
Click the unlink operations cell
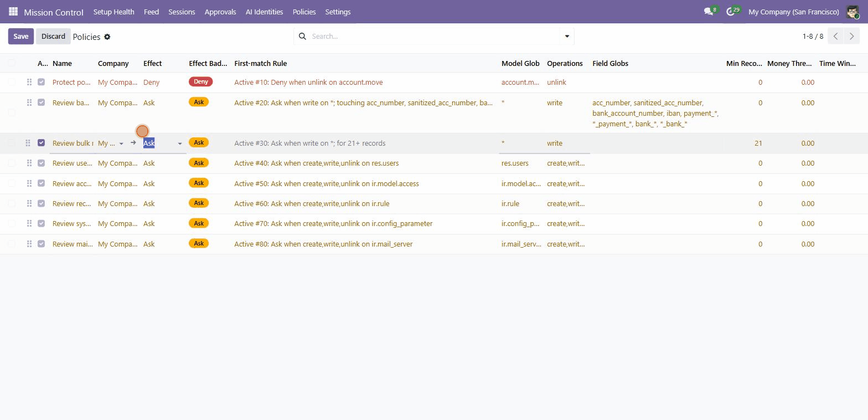[x=567, y=82]
